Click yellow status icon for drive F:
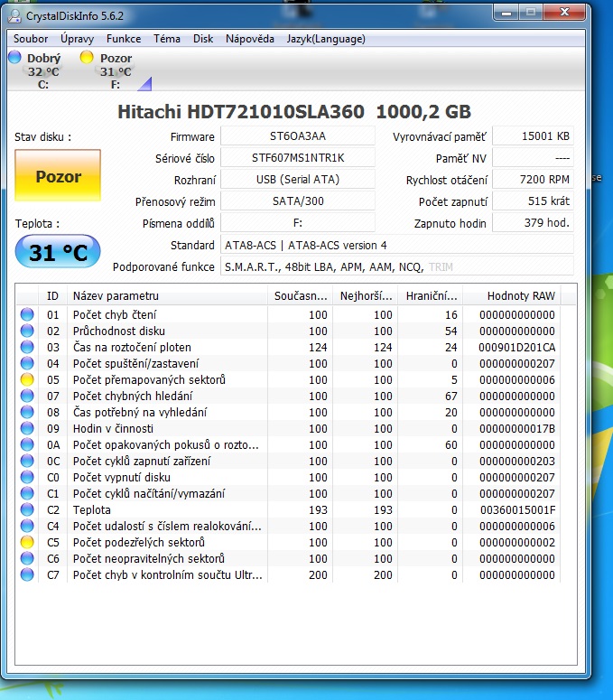 click(x=87, y=57)
